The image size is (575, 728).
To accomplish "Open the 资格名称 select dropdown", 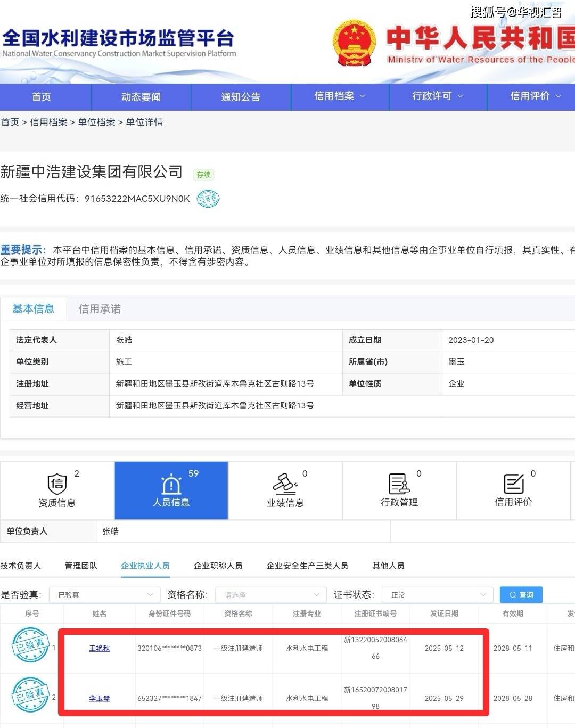I will 271,595.
